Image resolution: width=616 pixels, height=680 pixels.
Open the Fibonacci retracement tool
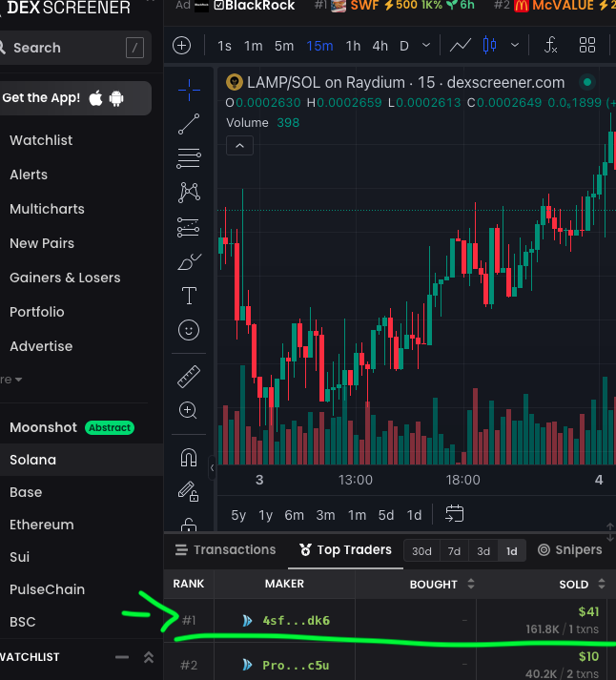[x=189, y=158]
